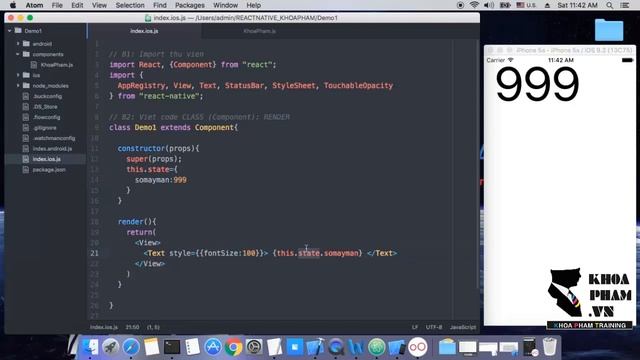Open the Atom application menu

[x=34, y=5]
